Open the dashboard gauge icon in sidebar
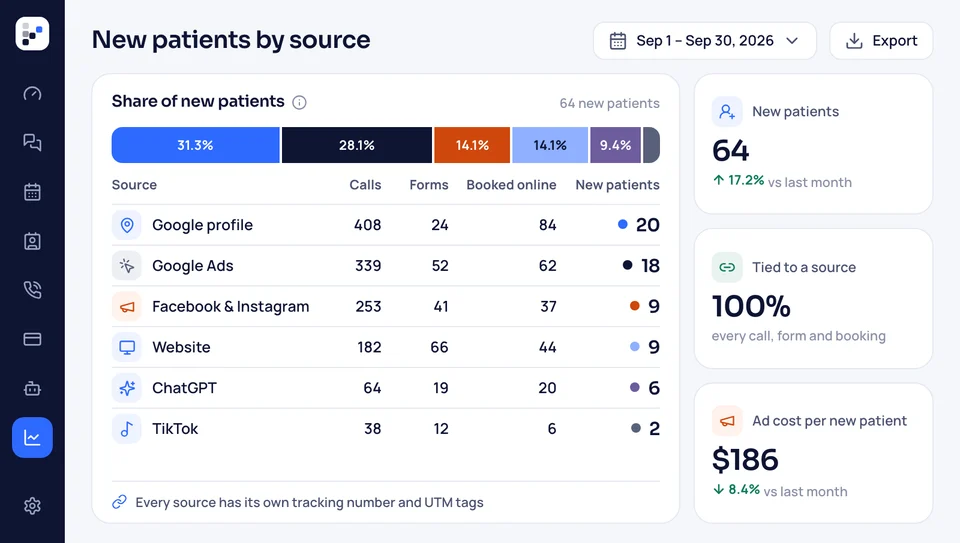 pyautogui.click(x=32, y=94)
